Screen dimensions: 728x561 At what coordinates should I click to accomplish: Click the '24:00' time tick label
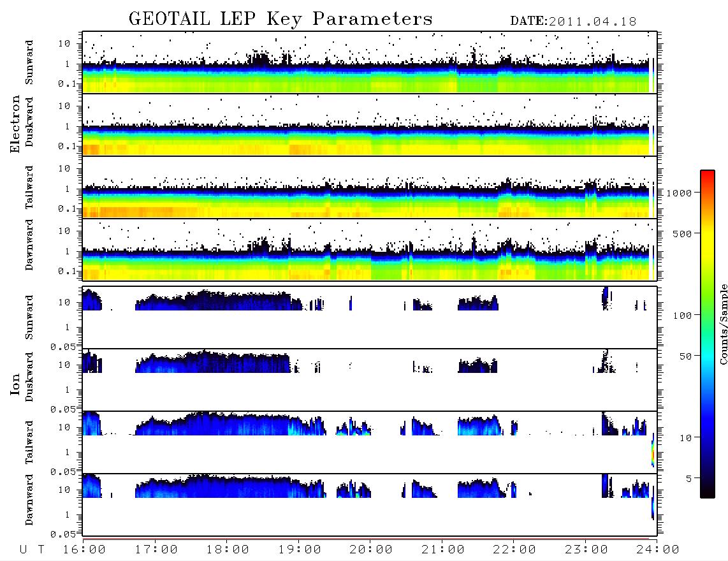[x=657, y=550]
